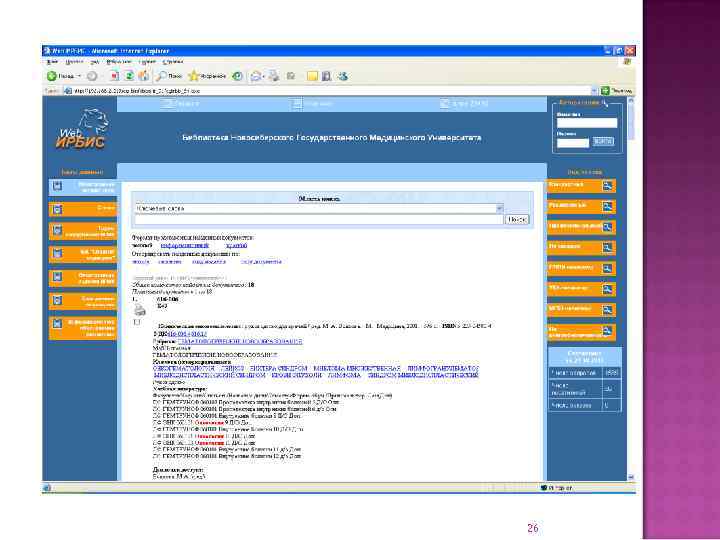The width and height of the screenshot is (720, 540).
Task: Open the Справка menu
Action: pyautogui.click(x=173, y=62)
